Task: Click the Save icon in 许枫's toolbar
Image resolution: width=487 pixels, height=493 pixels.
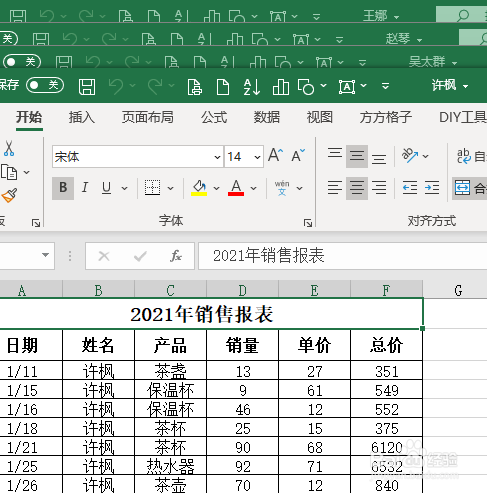Action: (x=87, y=87)
